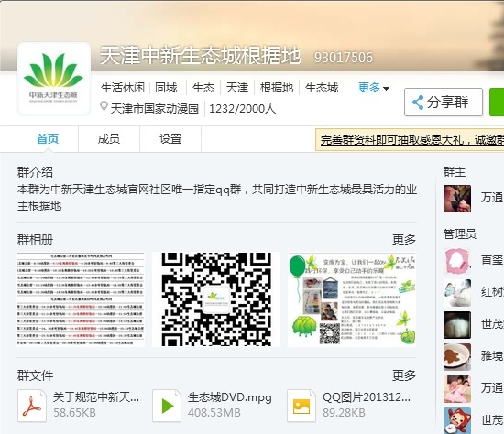Switch to the 成员 tab

[109, 139]
